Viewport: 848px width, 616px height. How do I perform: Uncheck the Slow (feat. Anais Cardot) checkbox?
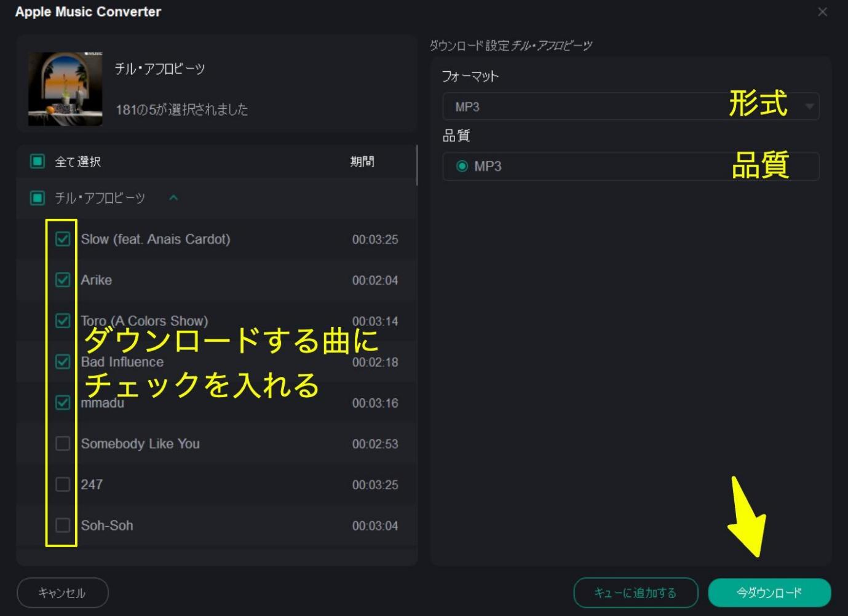[63, 239]
